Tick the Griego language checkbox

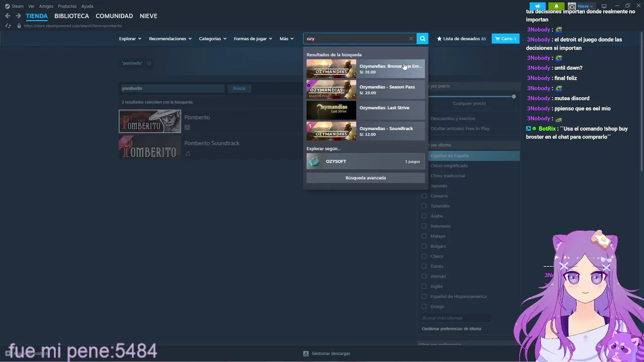pos(424,307)
